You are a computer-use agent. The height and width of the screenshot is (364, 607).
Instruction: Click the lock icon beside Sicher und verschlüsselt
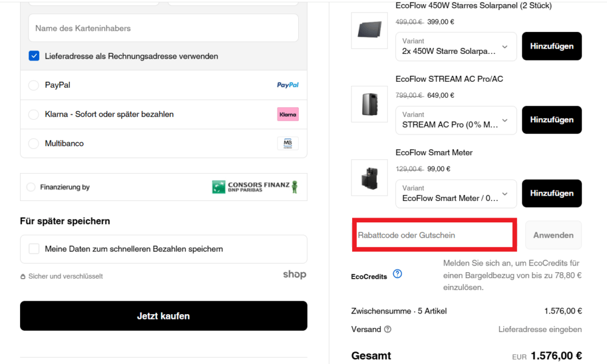click(23, 276)
